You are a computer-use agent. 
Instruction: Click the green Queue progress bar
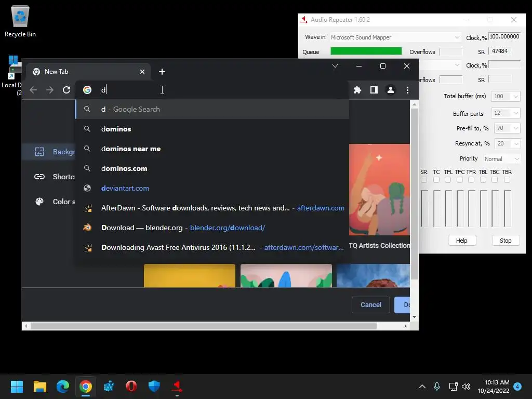[366, 51]
